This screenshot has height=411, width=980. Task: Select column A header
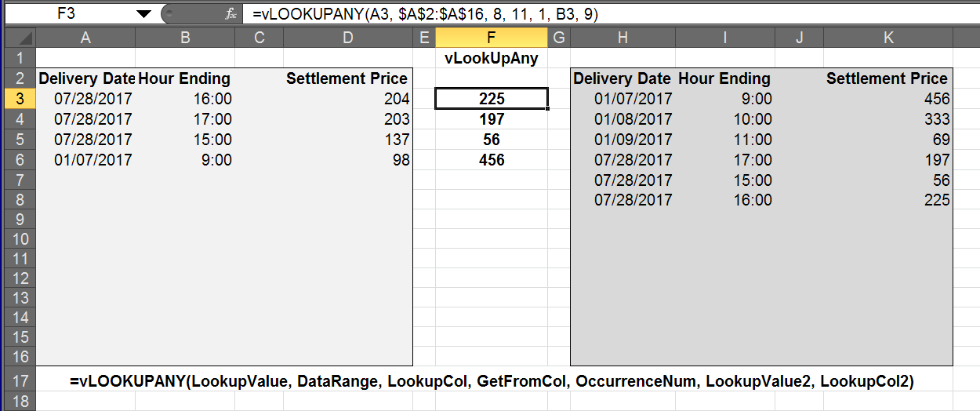coord(85,38)
